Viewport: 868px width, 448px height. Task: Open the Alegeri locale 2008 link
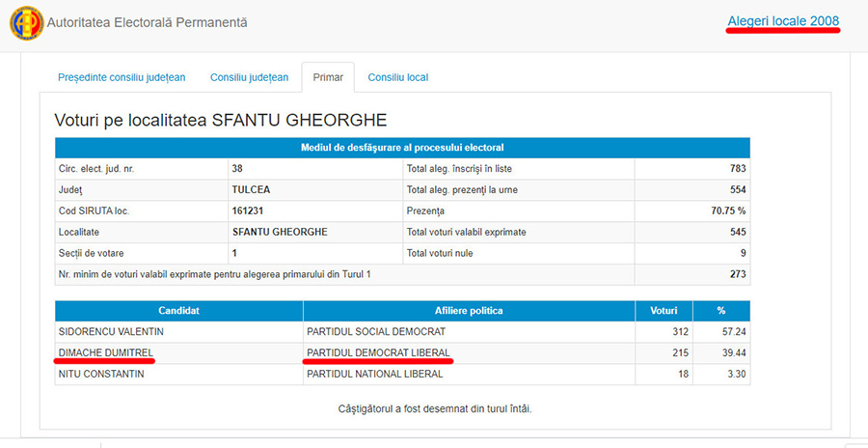click(x=784, y=21)
